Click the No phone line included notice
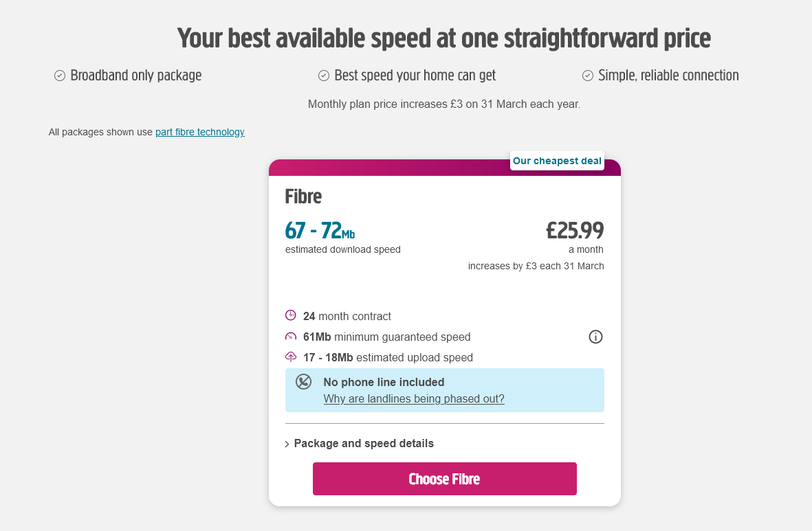The height and width of the screenshot is (531, 812). point(384,382)
